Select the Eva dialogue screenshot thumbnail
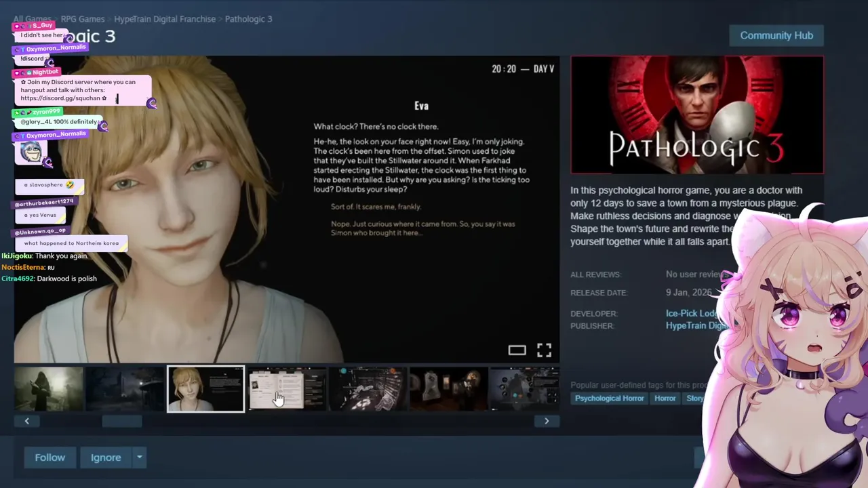The height and width of the screenshot is (488, 868). [x=205, y=389]
